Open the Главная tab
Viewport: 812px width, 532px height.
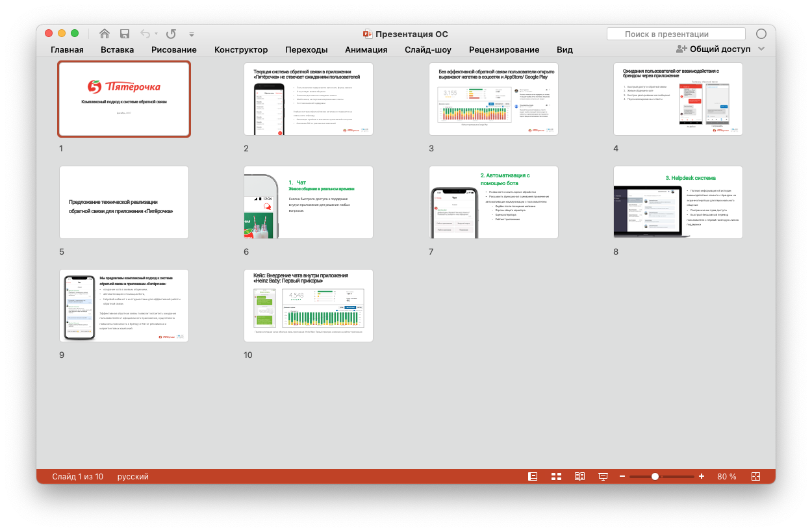coord(67,49)
